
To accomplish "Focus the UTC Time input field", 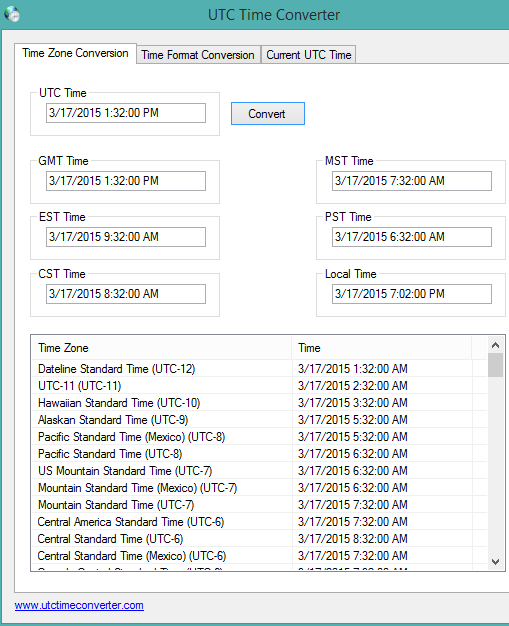I will pos(126,113).
